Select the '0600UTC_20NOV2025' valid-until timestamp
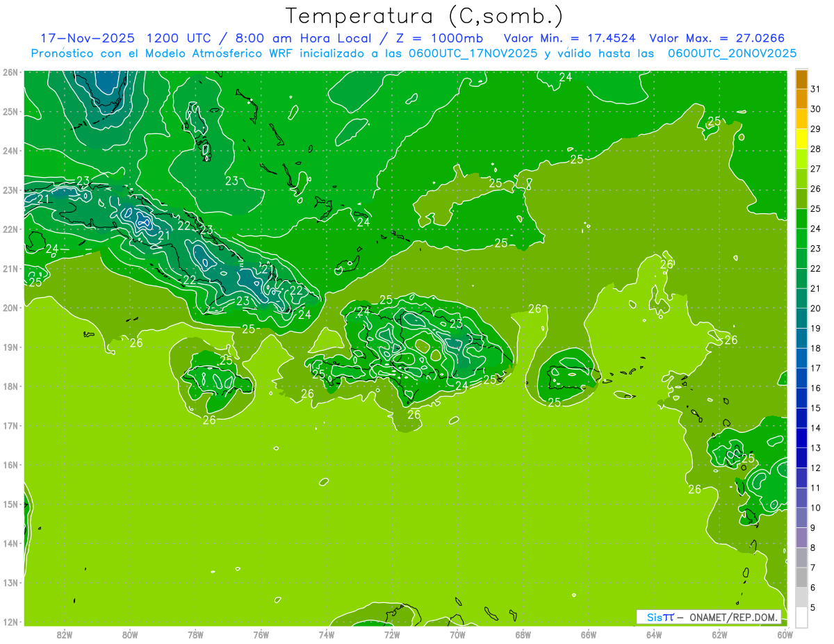Viewport: 834px width, 644px height. tap(732, 53)
